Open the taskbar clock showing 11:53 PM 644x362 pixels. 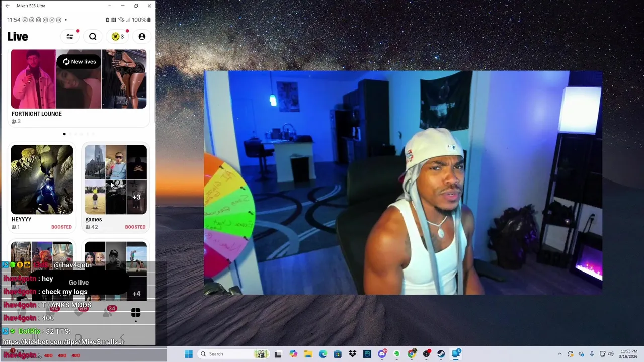pyautogui.click(x=628, y=354)
